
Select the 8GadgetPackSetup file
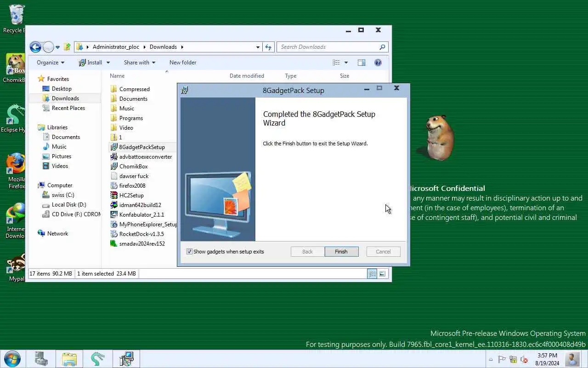(142, 147)
